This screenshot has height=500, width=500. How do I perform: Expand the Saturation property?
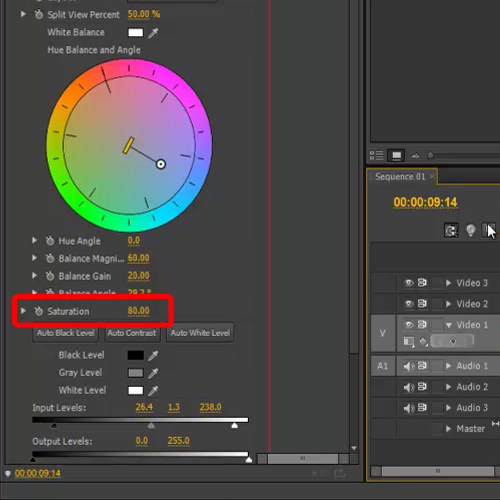click(23, 311)
